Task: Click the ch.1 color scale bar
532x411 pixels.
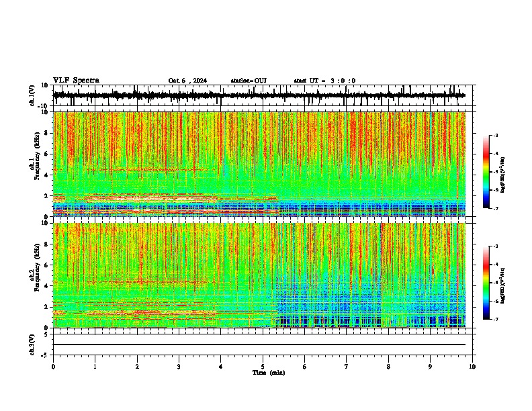Action: click(x=486, y=172)
